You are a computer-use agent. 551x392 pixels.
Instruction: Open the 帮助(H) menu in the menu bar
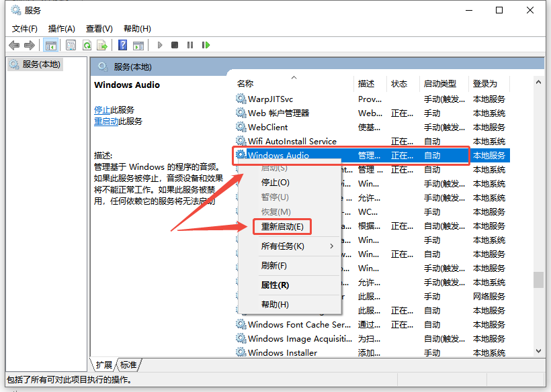coord(137,29)
